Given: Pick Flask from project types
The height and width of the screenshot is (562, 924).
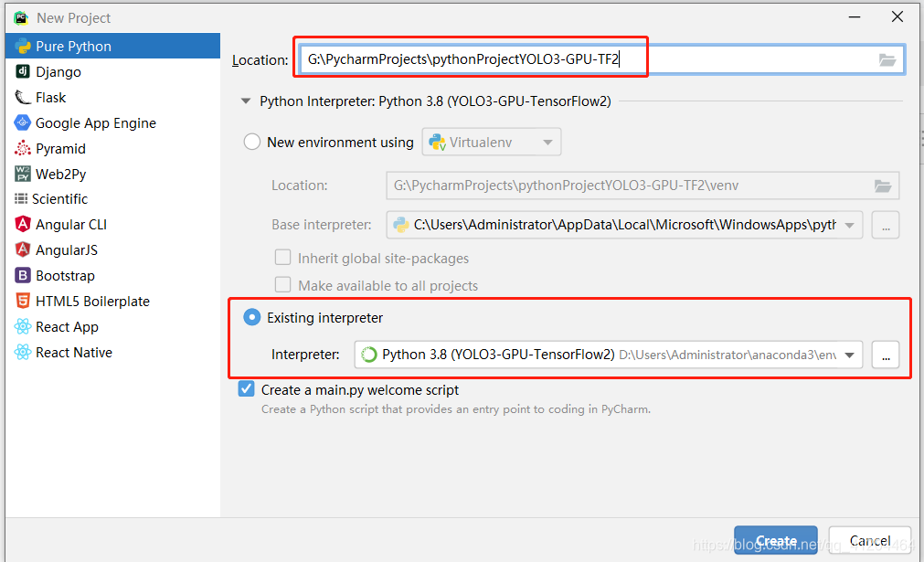Looking at the screenshot, I should (112, 97).
